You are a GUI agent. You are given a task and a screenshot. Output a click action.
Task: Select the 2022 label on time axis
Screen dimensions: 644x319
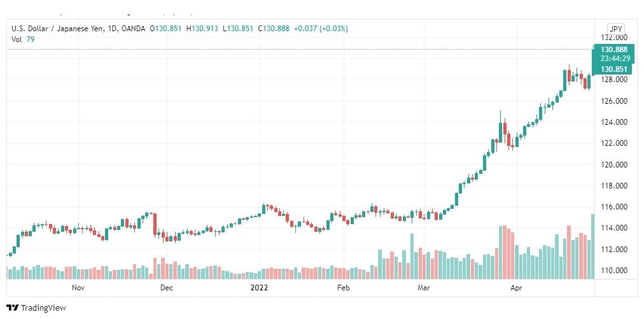(x=259, y=288)
